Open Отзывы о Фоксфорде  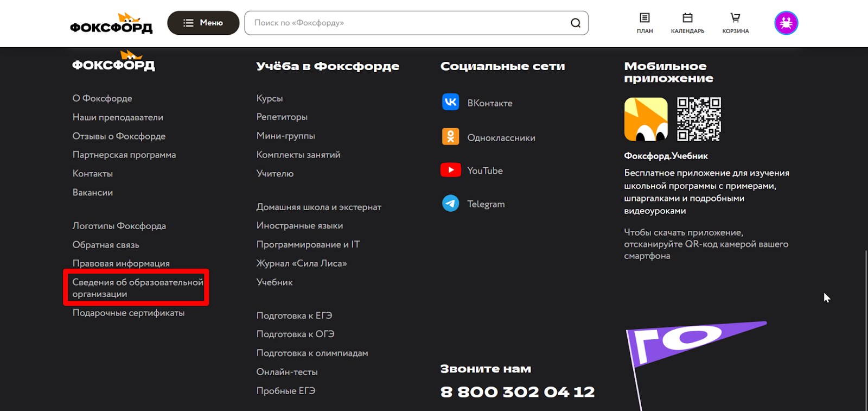pos(119,136)
